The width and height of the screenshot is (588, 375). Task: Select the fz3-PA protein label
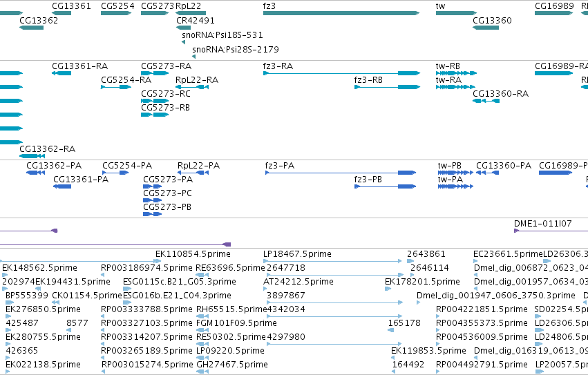(280, 165)
